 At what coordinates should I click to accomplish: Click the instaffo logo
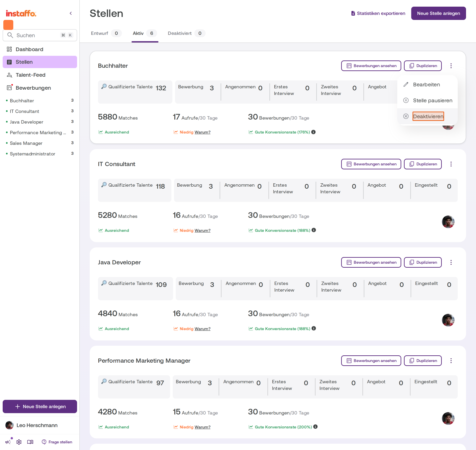tap(21, 13)
